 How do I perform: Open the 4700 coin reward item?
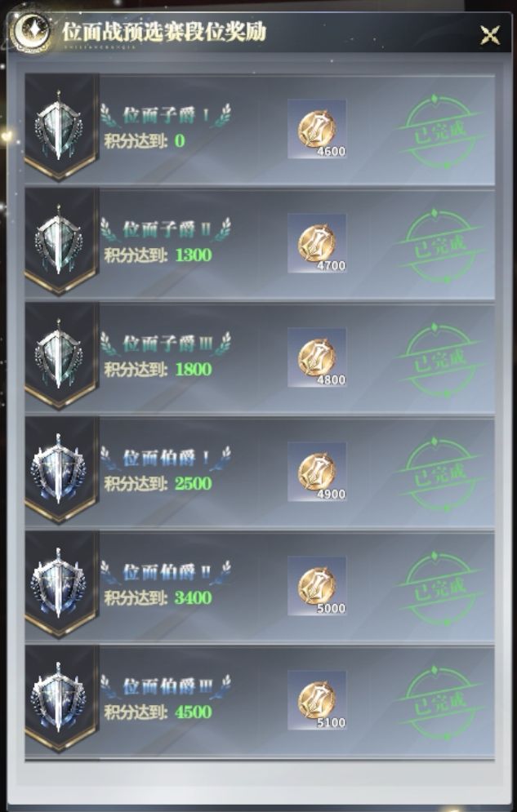(x=317, y=243)
